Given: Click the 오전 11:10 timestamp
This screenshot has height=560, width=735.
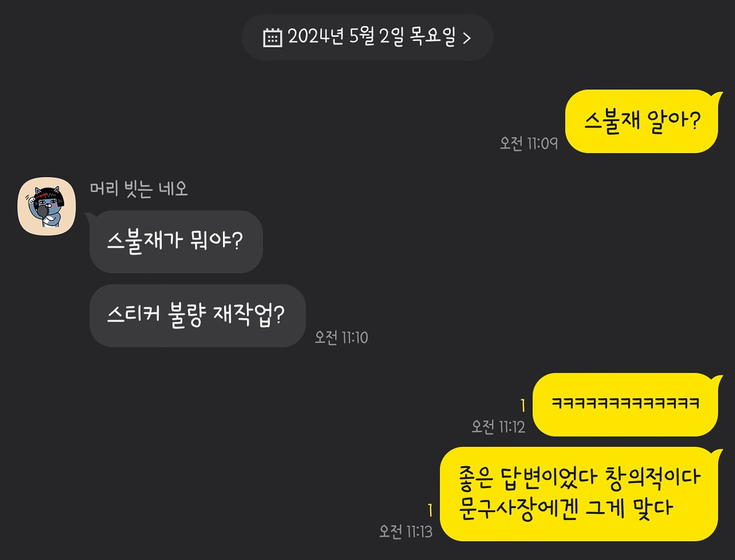Looking at the screenshot, I should (x=341, y=337).
